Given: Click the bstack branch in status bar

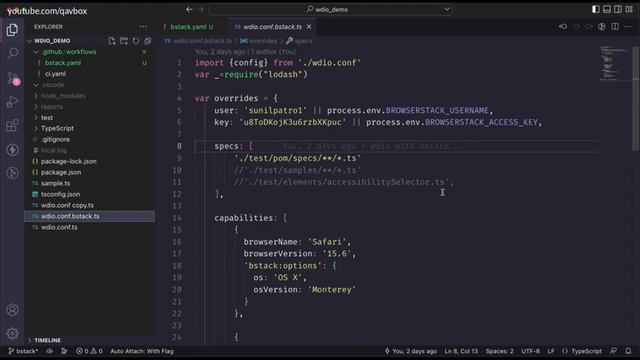Looking at the screenshot, I should (x=23, y=351).
